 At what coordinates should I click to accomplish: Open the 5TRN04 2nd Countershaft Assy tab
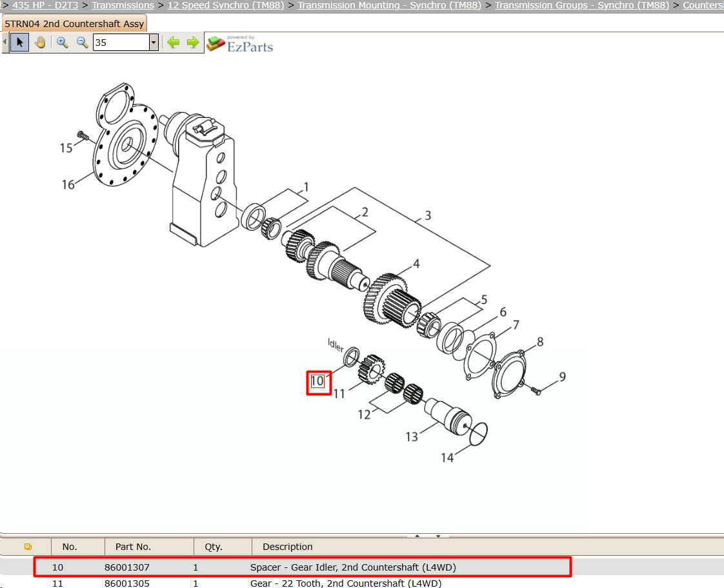(x=74, y=23)
